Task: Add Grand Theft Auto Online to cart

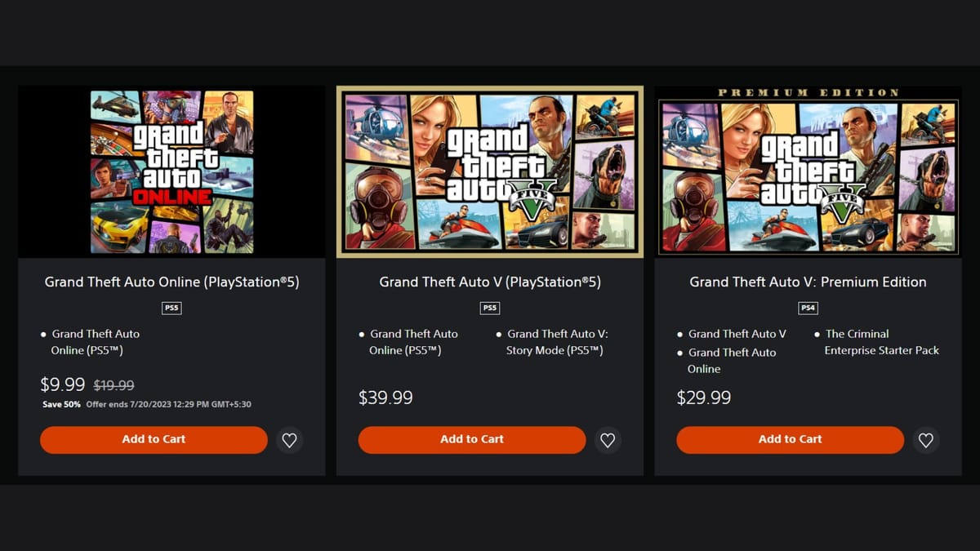Action: coord(154,439)
